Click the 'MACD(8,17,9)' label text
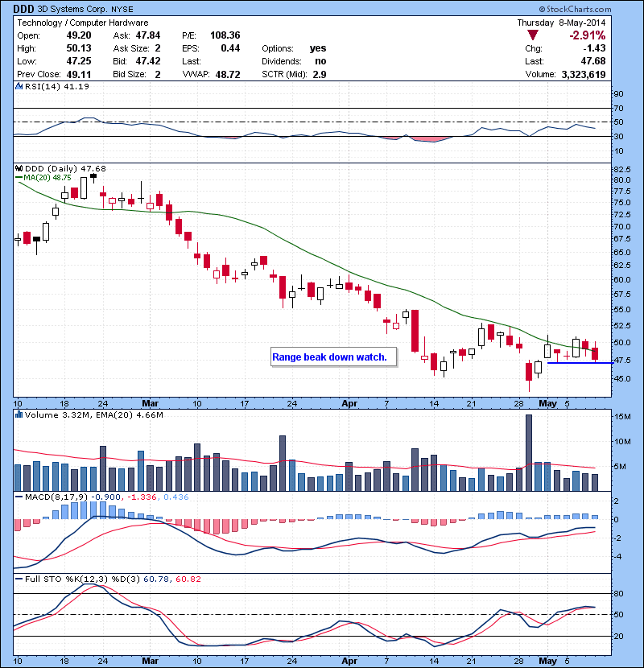Screen dimensions: 644x668 click(x=56, y=497)
